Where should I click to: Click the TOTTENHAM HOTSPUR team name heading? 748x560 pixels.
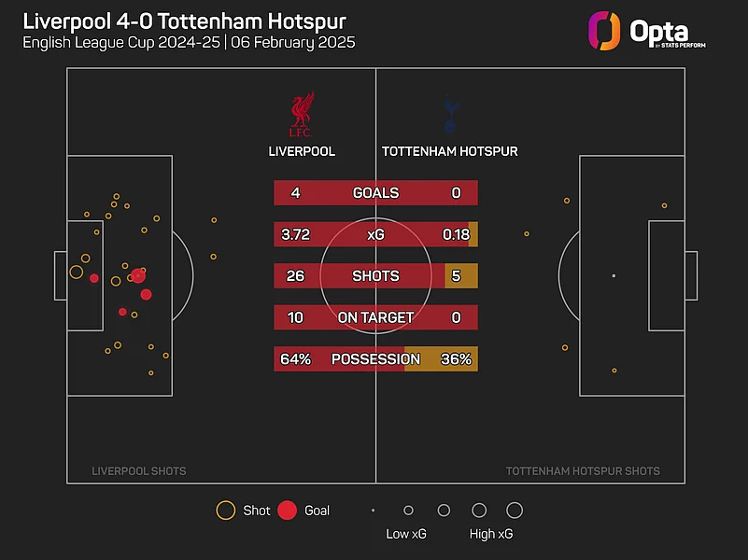(449, 151)
